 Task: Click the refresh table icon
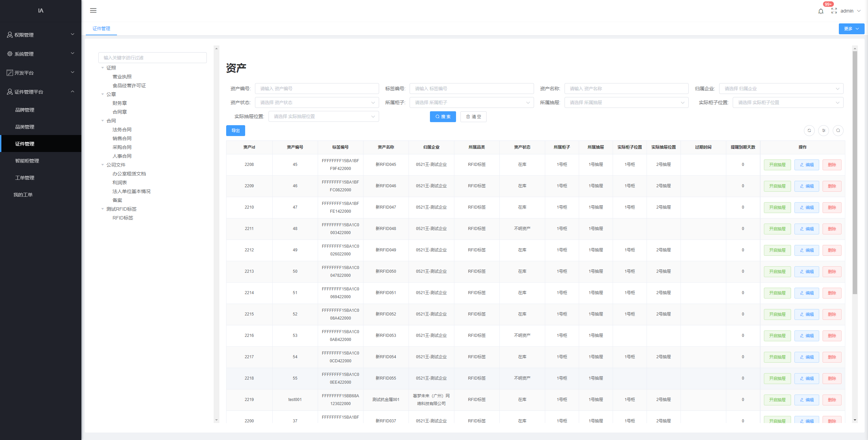(809, 131)
